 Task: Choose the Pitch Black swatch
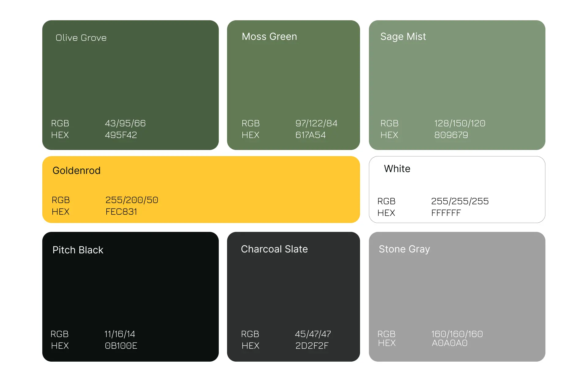click(130, 291)
